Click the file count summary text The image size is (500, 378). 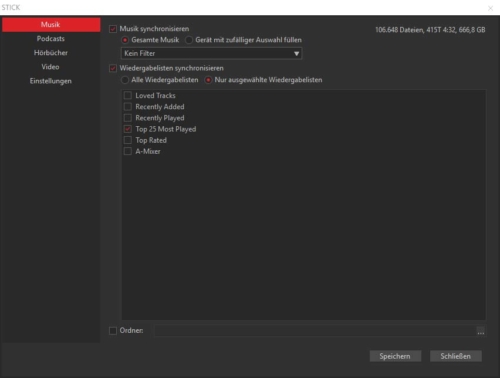click(430, 30)
